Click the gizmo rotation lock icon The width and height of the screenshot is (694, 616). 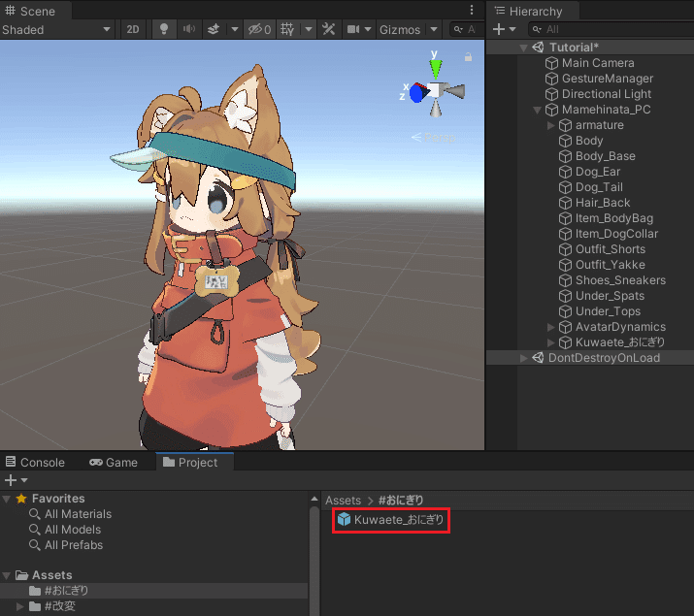tap(468, 56)
